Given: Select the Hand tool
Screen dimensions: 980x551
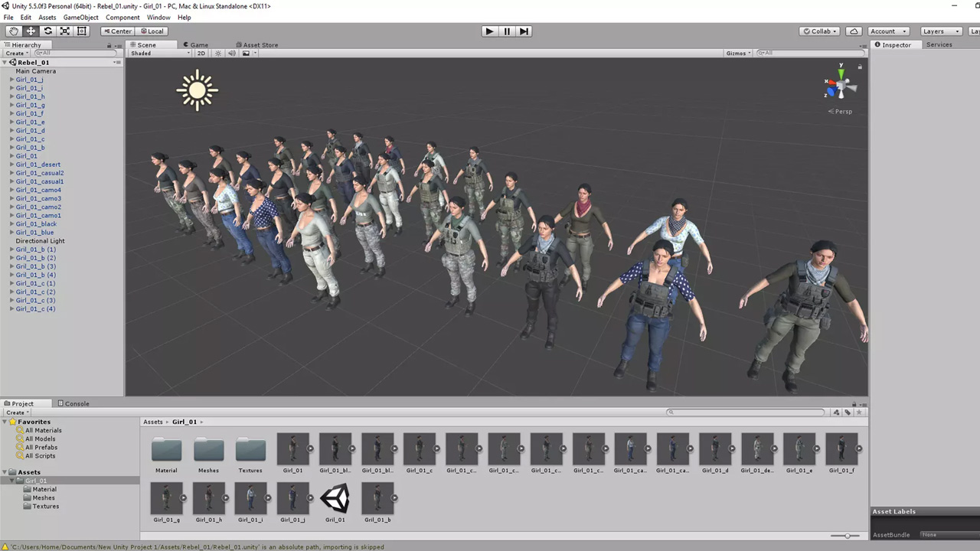Looking at the screenshot, I should 14,31.
